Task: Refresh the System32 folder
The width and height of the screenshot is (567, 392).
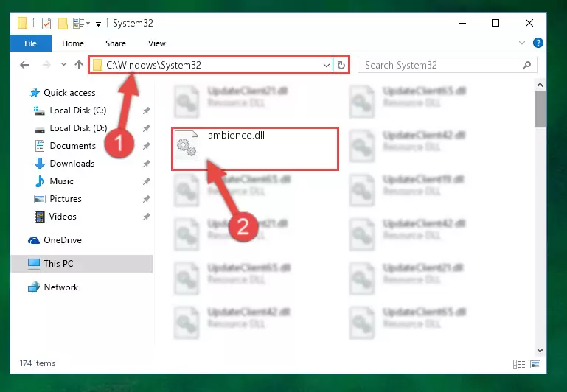Action: (341, 66)
